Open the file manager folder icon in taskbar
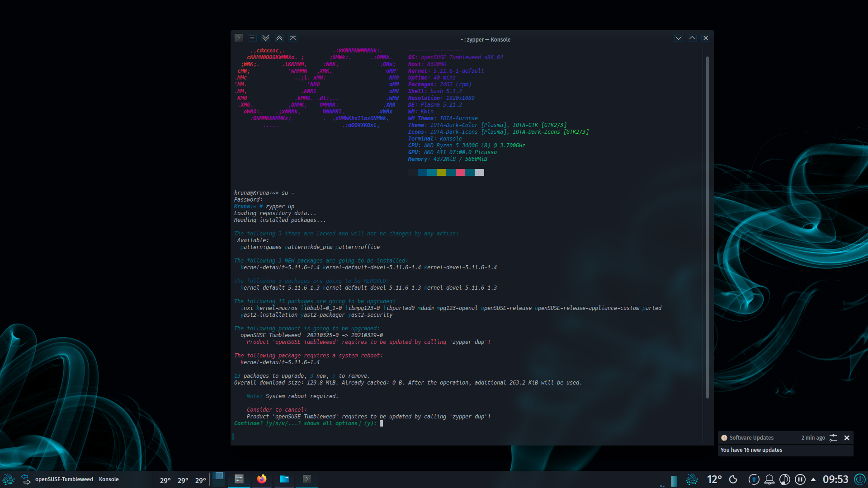 click(x=284, y=479)
